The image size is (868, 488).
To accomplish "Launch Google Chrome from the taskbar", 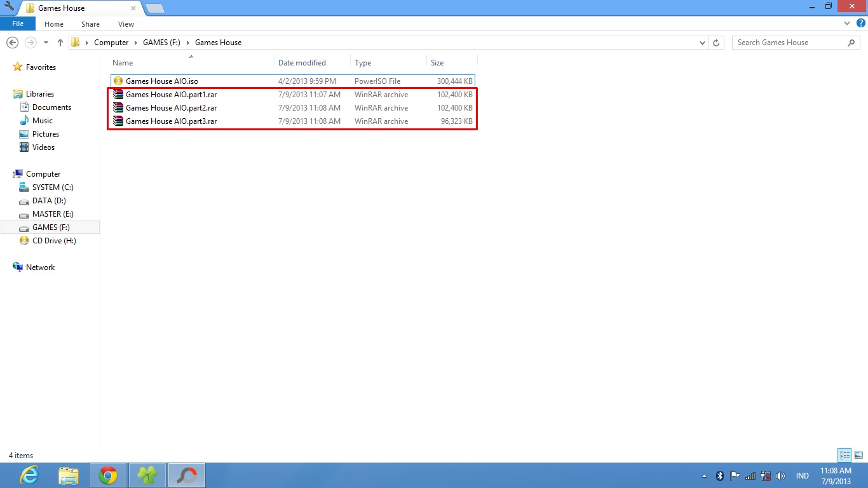I will tap(108, 475).
